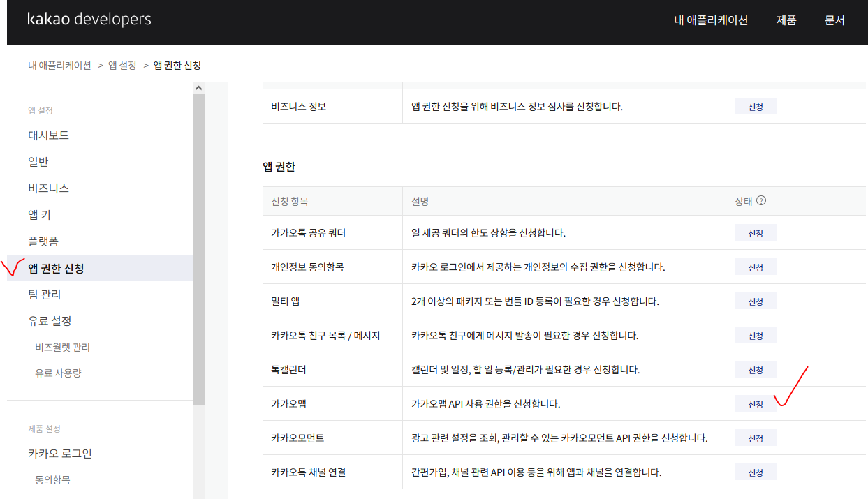Click 신청 button for 멀티 앱
Viewport: 868px width, 499px height.
pyautogui.click(x=756, y=301)
